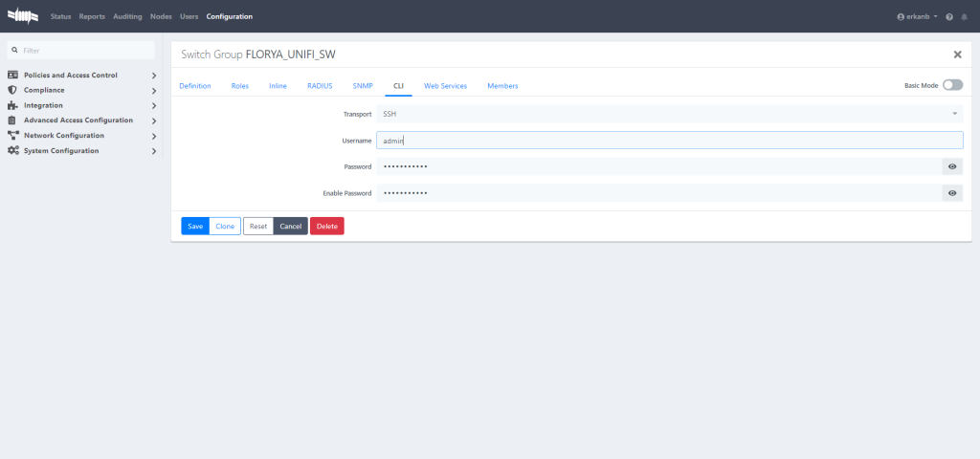
Task: Switch to the Web Services tab
Action: 445,86
